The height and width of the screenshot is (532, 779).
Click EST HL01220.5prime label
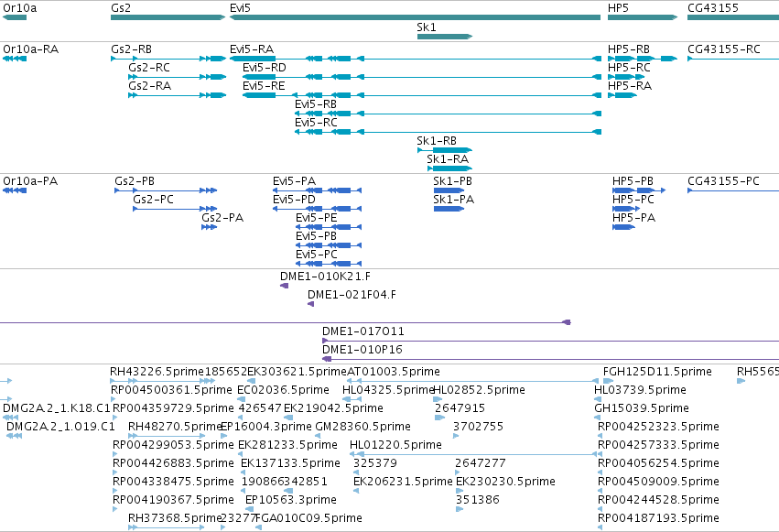[x=396, y=445]
